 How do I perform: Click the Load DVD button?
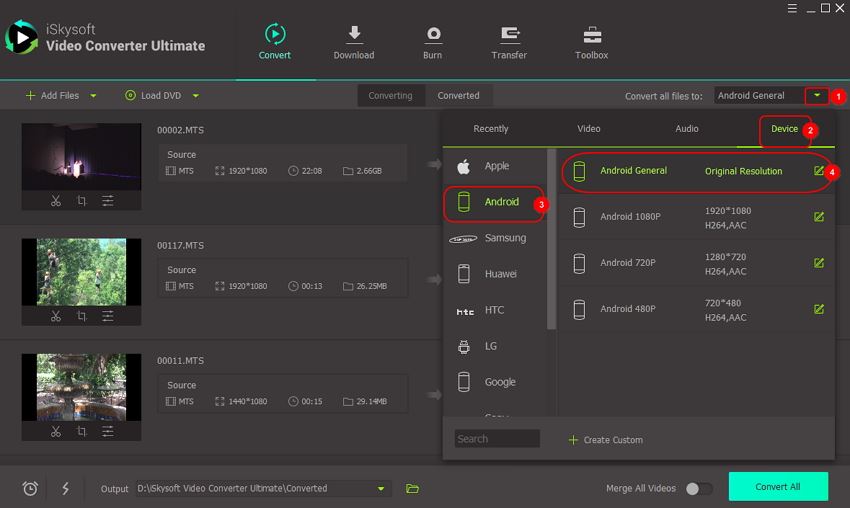(153, 95)
